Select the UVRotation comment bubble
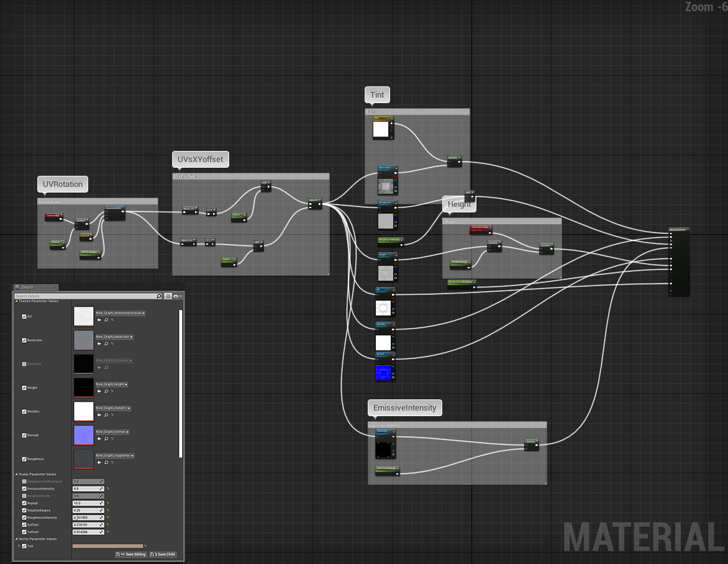This screenshot has height=564, width=728. pos(63,184)
